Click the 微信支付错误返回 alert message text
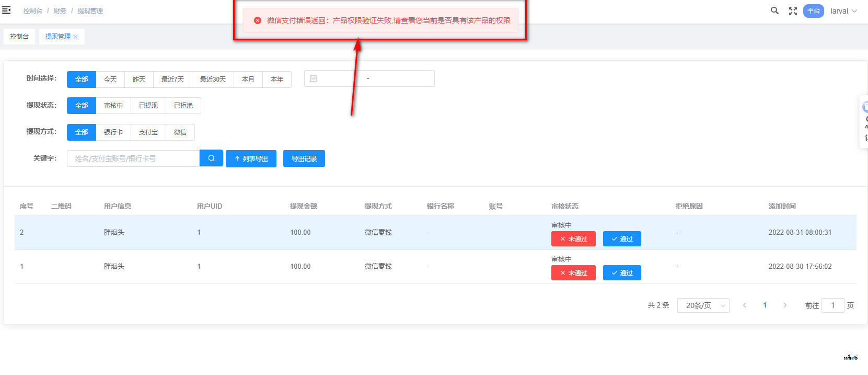868x375 pixels. coord(388,20)
